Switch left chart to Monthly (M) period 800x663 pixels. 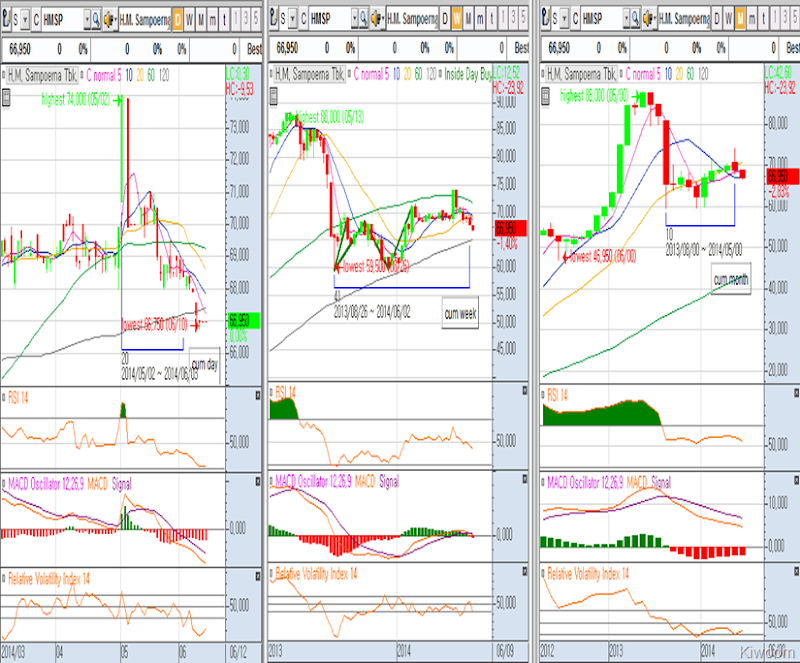pyautogui.click(x=201, y=20)
